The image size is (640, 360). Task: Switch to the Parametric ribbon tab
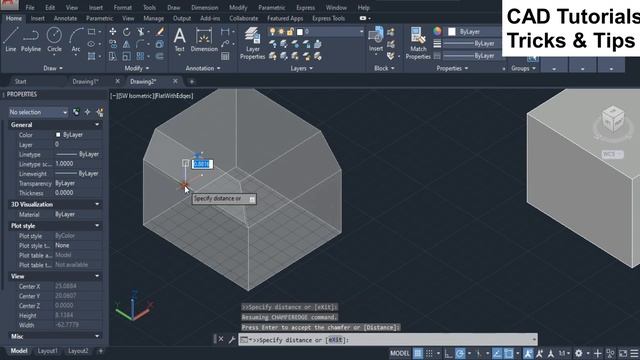[99, 18]
